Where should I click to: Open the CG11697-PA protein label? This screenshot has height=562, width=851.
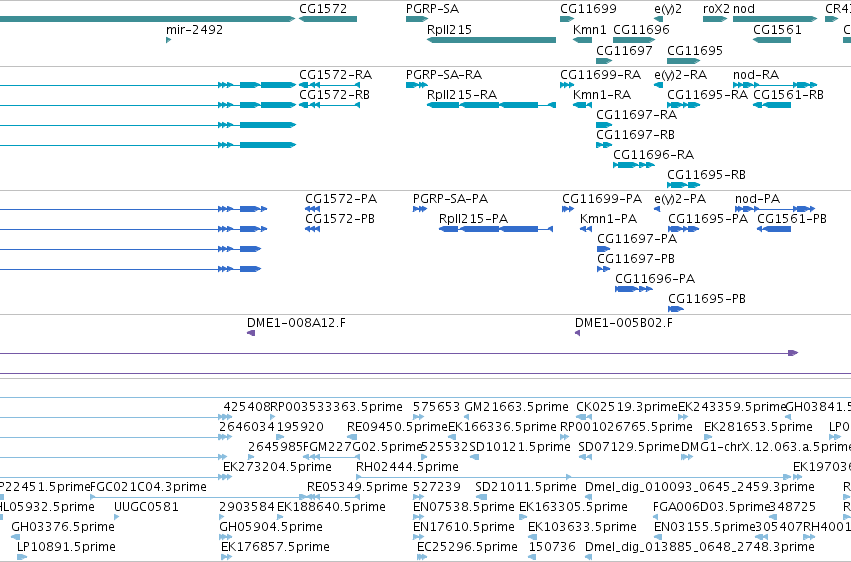click(x=637, y=239)
